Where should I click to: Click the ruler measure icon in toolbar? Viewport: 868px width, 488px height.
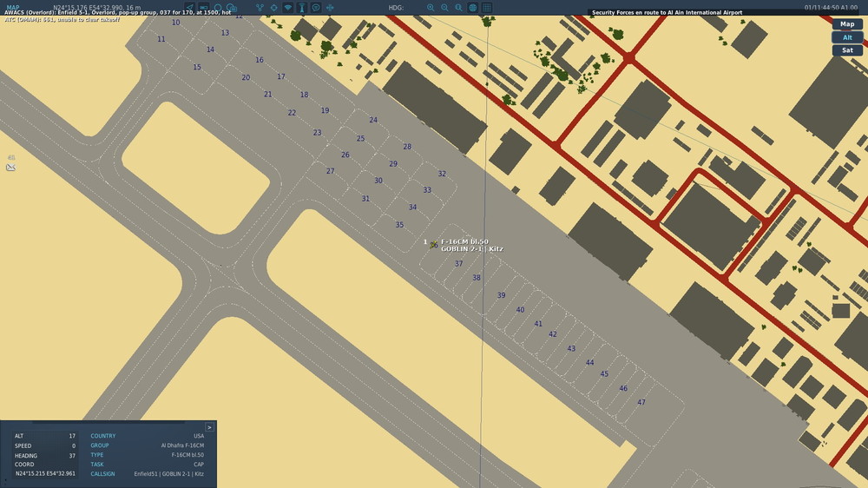click(x=204, y=8)
